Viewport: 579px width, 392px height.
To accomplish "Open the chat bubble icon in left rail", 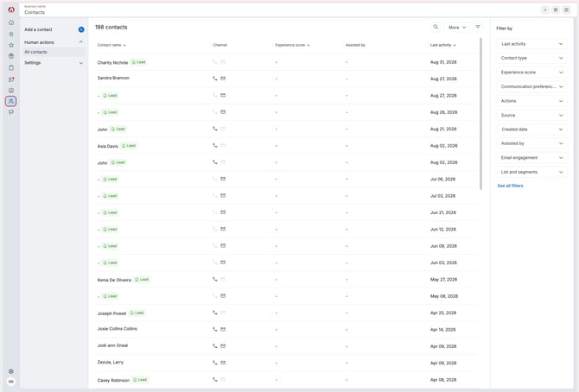I will coord(11,112).
